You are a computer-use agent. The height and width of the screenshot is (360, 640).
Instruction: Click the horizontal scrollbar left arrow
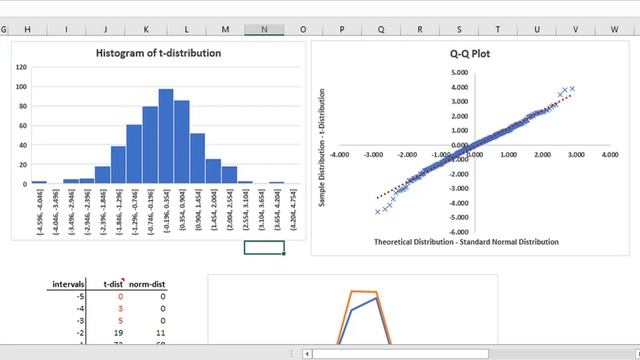(x=307, y=354)
